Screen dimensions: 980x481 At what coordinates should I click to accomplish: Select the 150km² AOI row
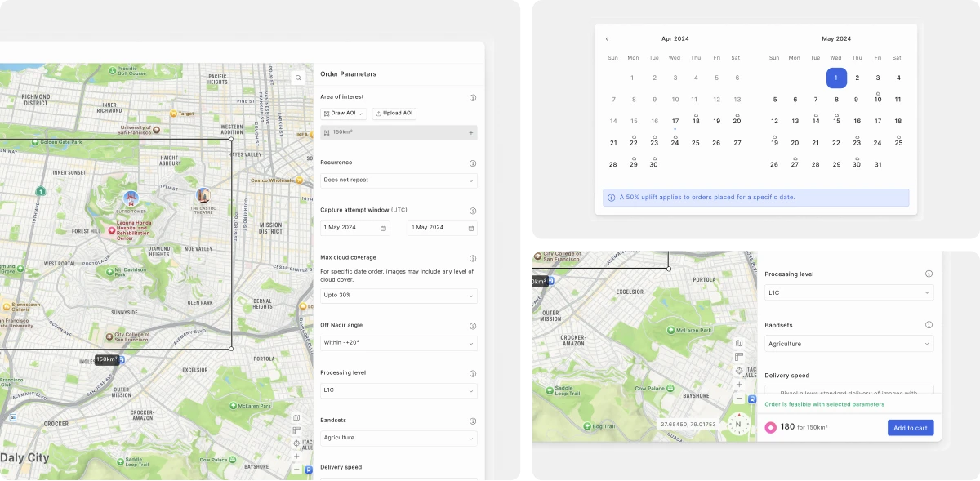point(399,132)
